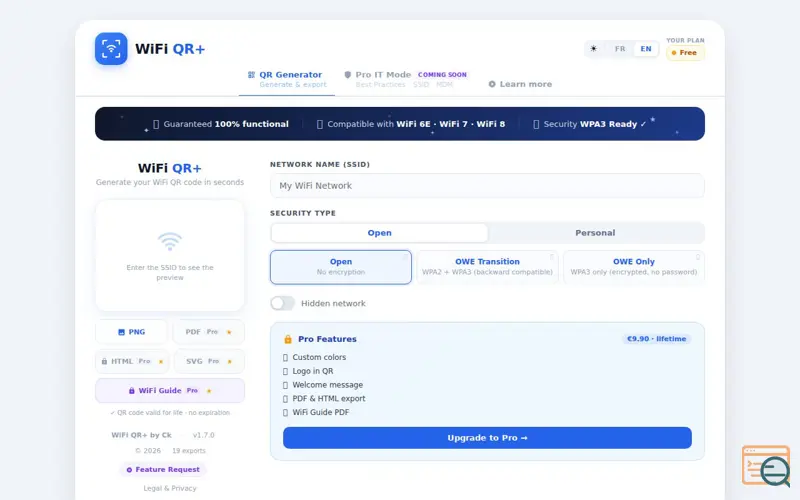The height and width of the screenshot is (500, 800).
Task: Click the HTML Pro export button
Action: (x=131, y=361)
